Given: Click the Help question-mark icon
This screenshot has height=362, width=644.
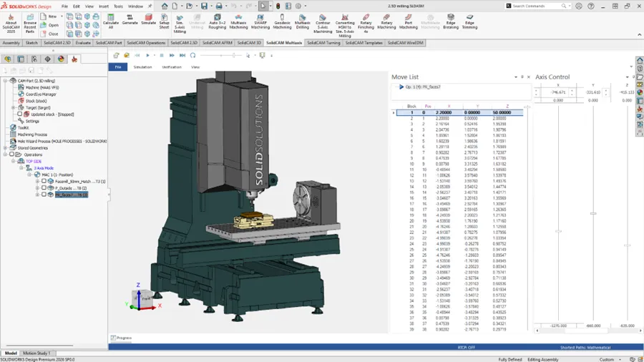Looking at the screenshot, I should click(x=590, y=6).
